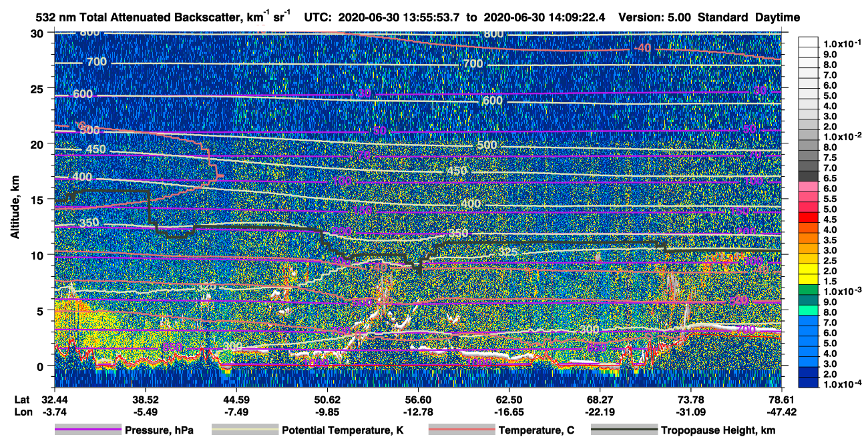Click altitude axis tick label '5'
The image size is (868, 445).
coord(41,310)
